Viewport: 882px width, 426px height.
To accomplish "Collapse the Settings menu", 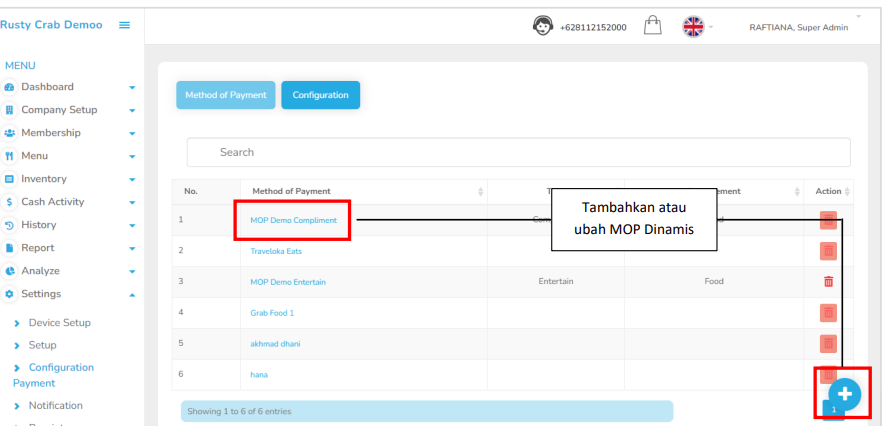I will pos(132,295).
